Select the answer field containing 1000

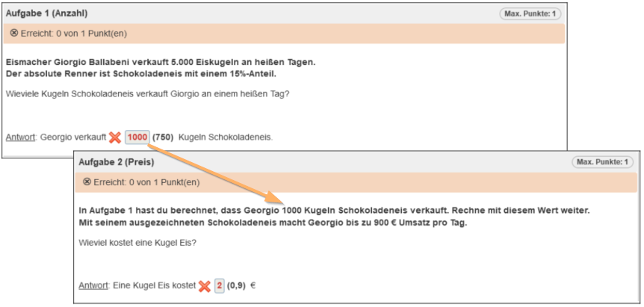pos(137,137)
